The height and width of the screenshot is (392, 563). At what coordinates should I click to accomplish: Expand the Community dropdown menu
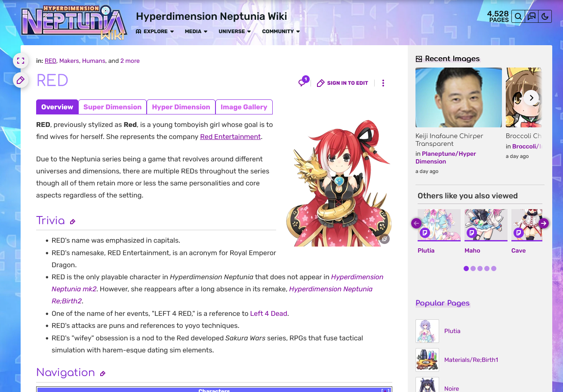(281, 31)
